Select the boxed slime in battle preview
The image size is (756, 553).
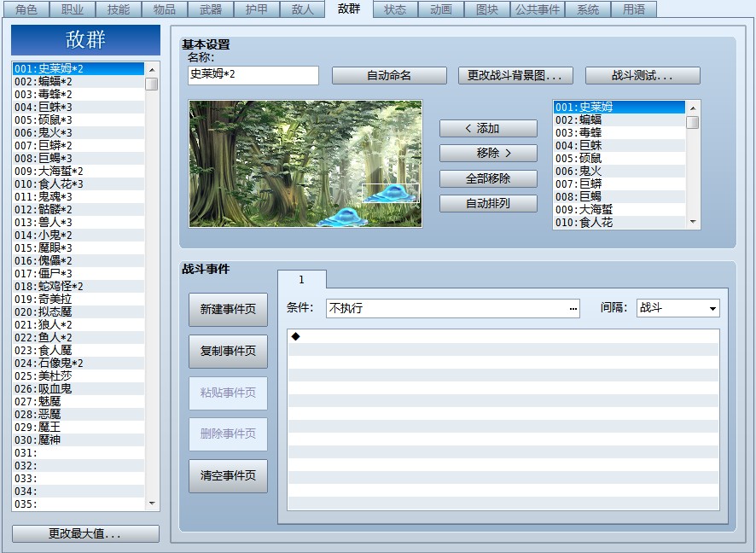point(391,193)
